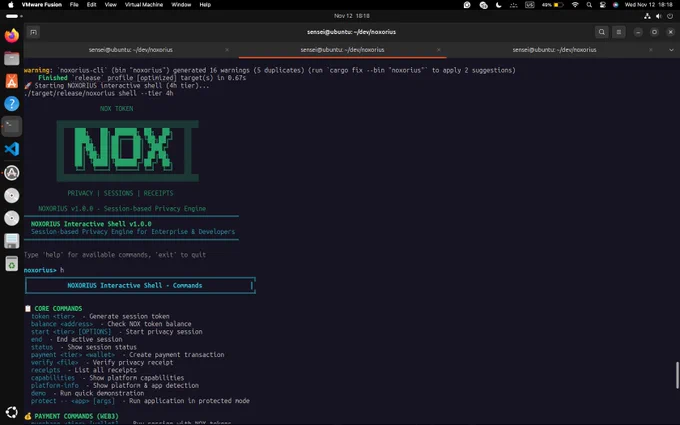Open the Virtual Machine menu
680x425 pixels.
pos(144,5)
